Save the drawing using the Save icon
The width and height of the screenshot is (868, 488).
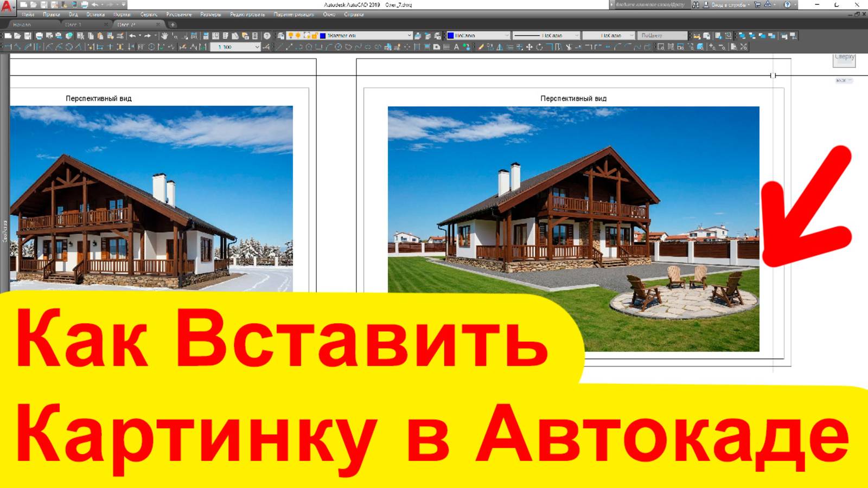pyautogui.click(x=28, y=36)
